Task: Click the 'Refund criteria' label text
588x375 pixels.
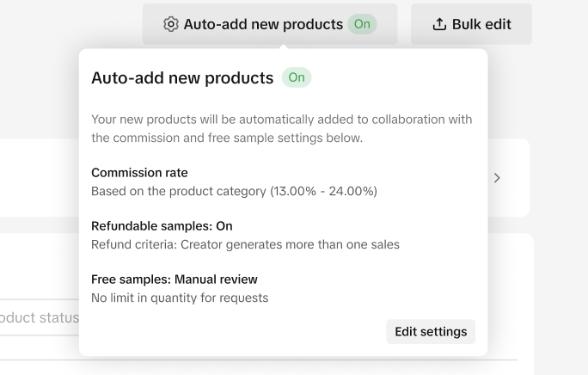Action: pos(132,244)
